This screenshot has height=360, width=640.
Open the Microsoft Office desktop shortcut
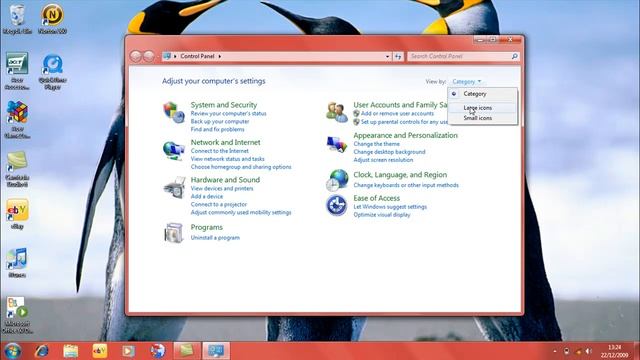point(17,315)
